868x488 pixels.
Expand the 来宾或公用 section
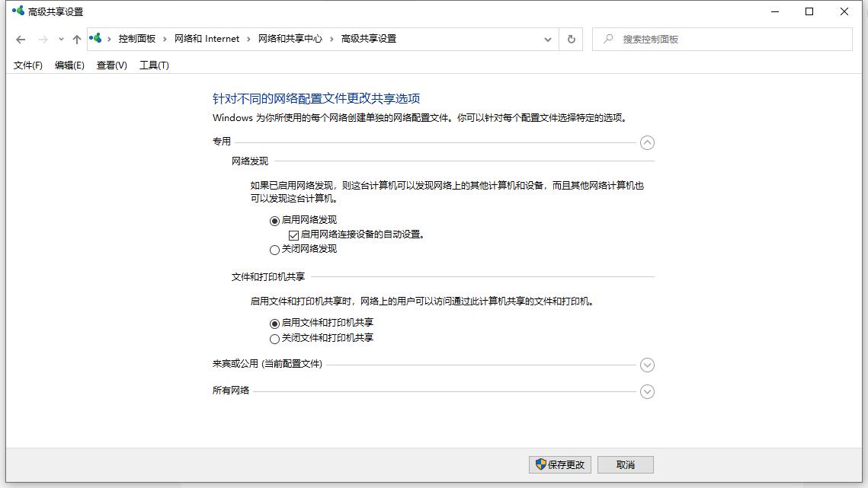647,365
